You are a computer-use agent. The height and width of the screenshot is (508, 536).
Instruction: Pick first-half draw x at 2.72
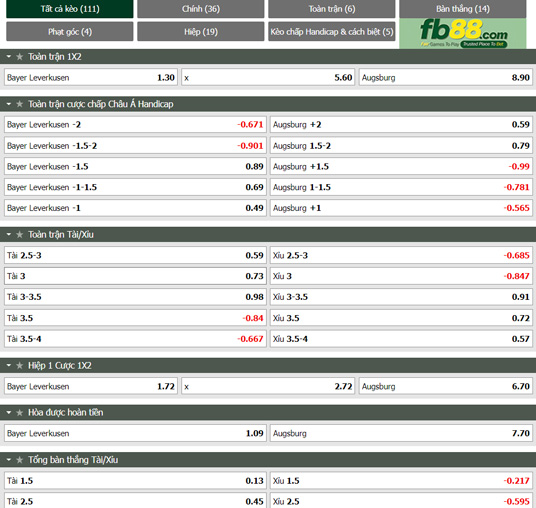(x=268, y=386)
